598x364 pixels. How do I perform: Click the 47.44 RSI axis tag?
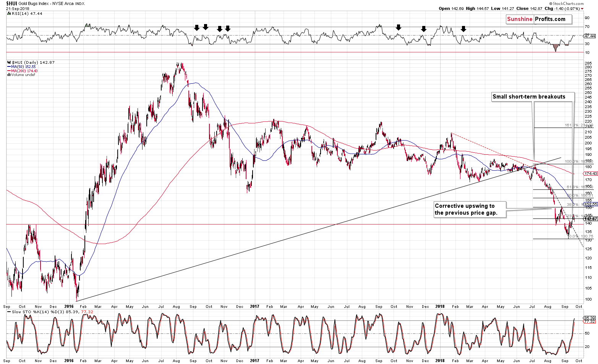pyautogui.click(x=590, y=36)
